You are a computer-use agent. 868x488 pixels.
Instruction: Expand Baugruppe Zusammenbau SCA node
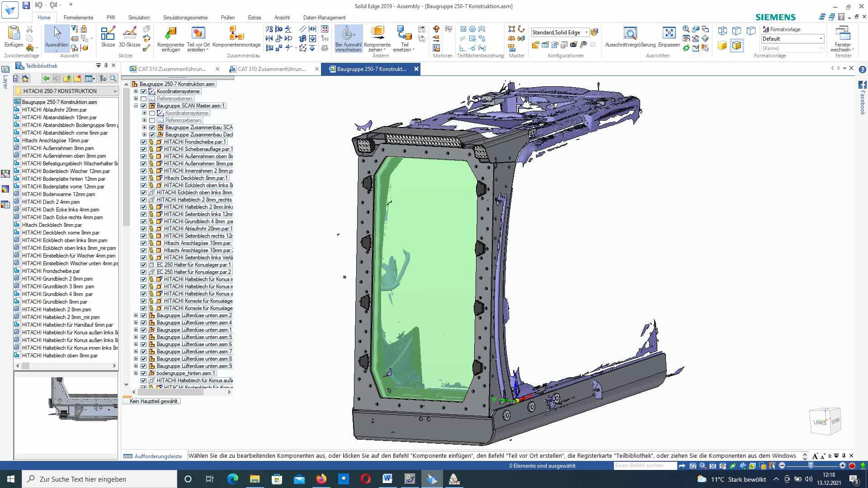144,127
